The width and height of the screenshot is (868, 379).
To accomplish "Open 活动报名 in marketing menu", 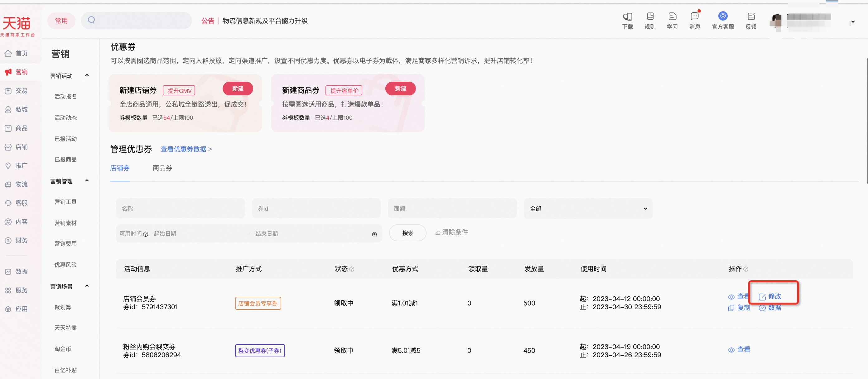I will pyautogui.click(x=65, y=97).
